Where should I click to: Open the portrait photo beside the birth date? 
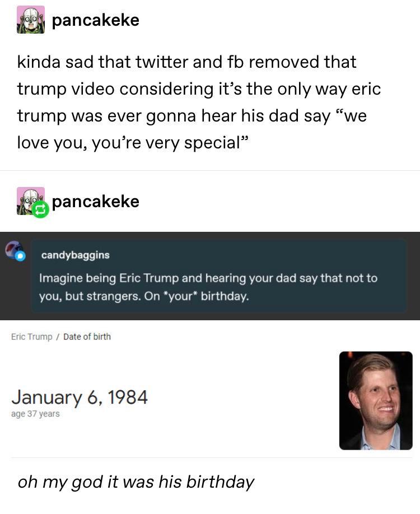click(x=376, y=400)
